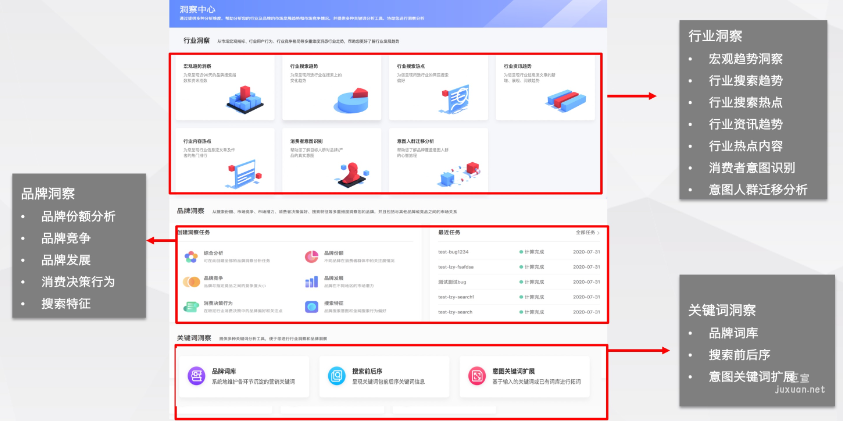Image resolution: width=843 pixels, height=421 pixels.
Task: Select the 意图人群迁移分析 cube icon
Action: (x=458, y=172)
